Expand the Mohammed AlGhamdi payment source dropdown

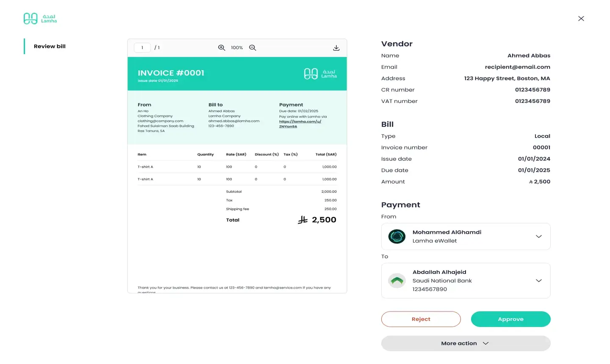point(539,237)
